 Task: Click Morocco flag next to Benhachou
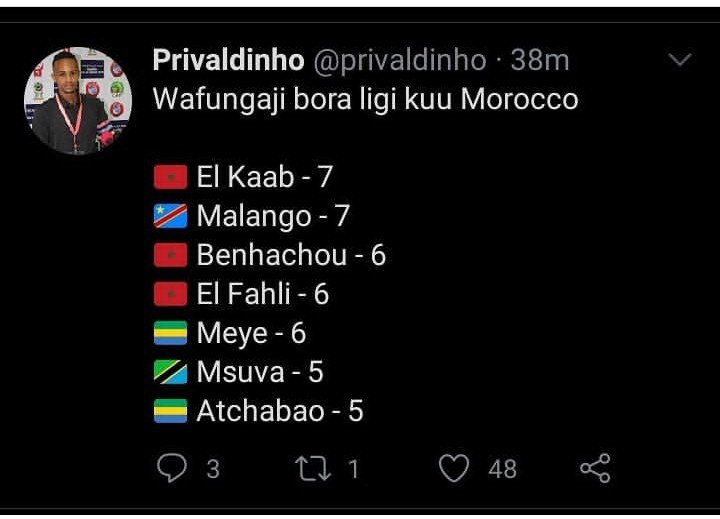coord(171,255)
